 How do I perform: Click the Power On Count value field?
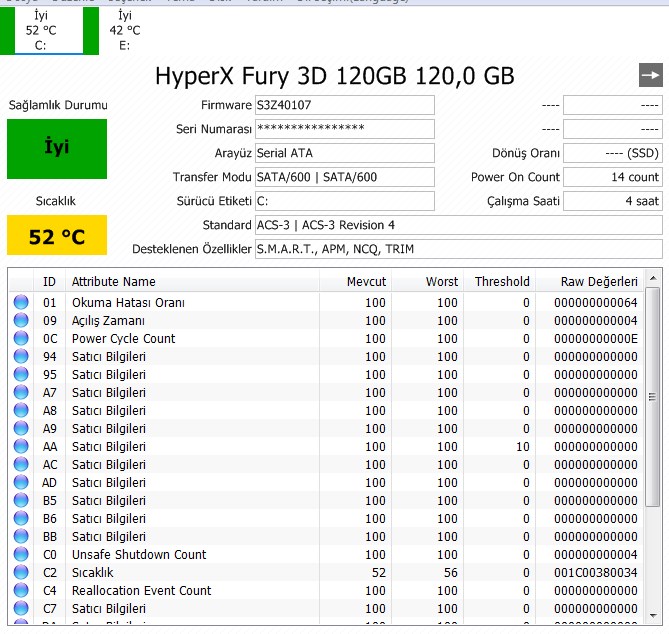612,177
